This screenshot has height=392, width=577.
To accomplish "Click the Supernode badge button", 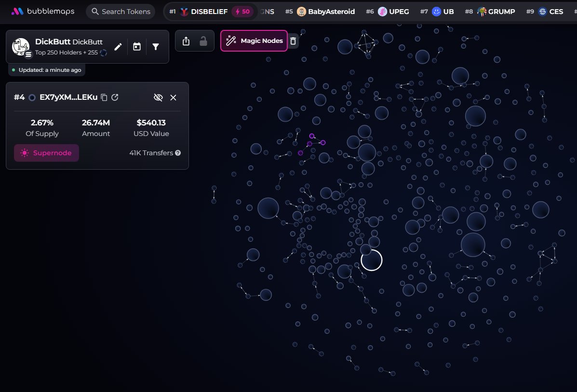I will [46, 153].
